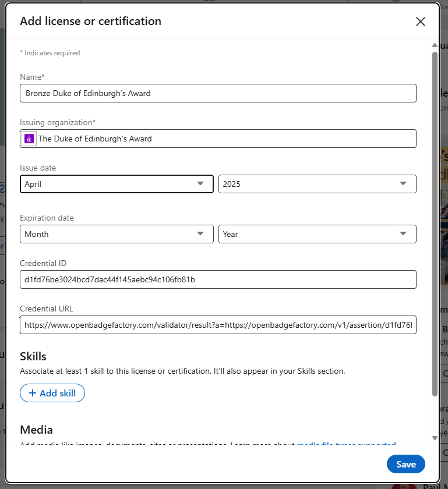Focus the Name text field

click(218, 93)
